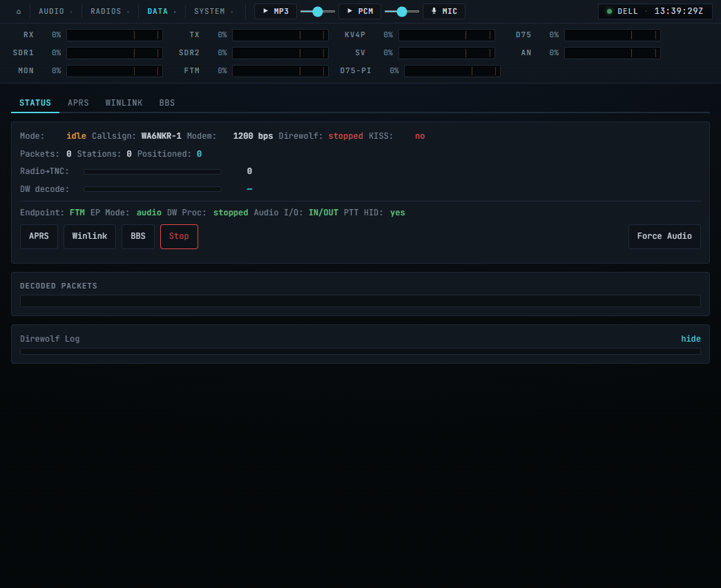Click the KV4P level meter bar
Viewport: 721px width, 588px height.
447,35
